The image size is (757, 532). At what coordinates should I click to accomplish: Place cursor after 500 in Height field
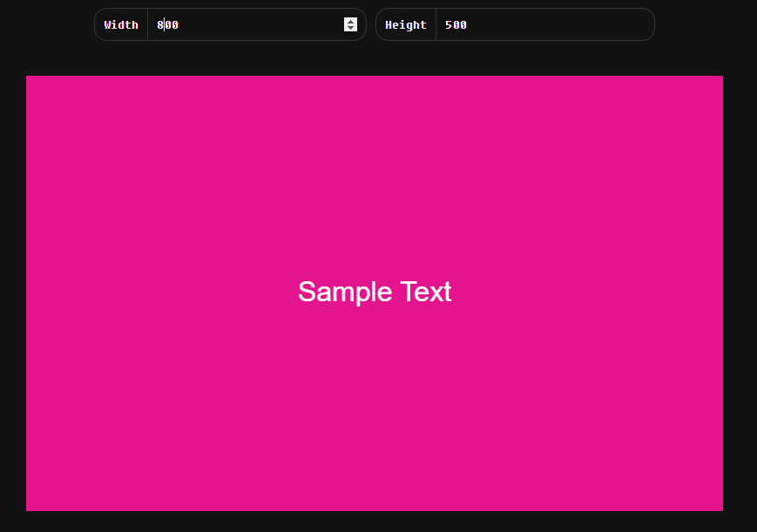469,24
